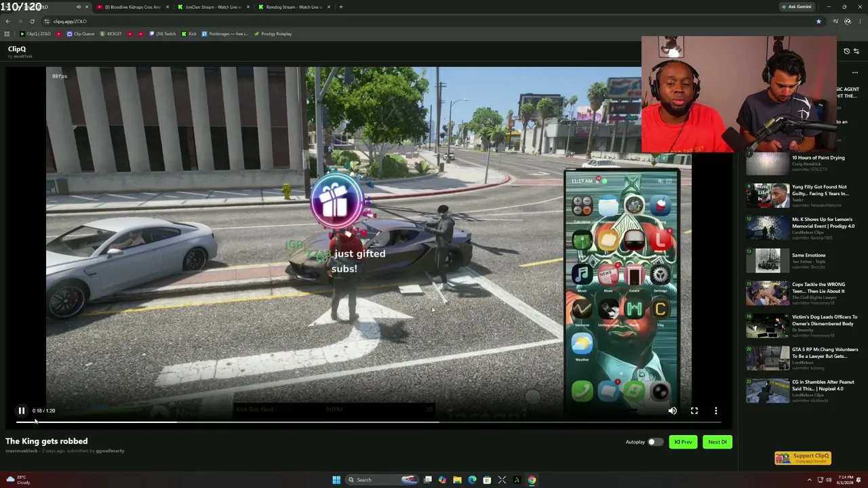Mute the video player volume

coord(672,411)
